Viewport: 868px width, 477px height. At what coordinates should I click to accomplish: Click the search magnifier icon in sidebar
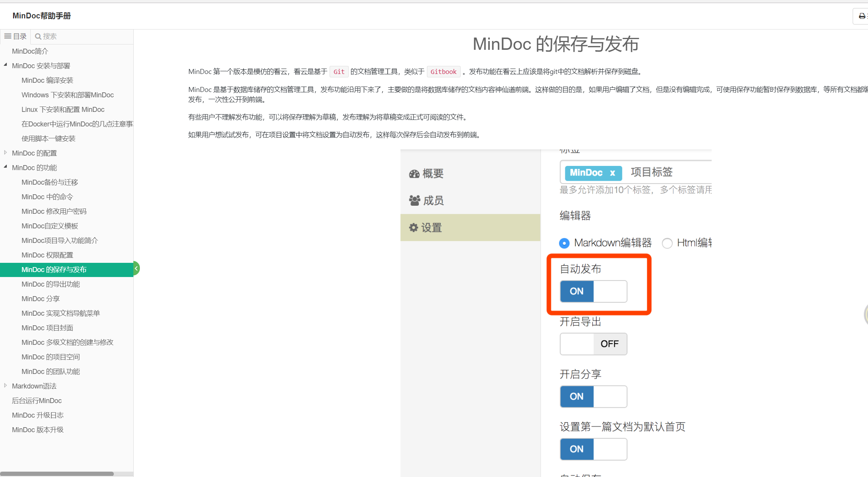coord(38,36)
